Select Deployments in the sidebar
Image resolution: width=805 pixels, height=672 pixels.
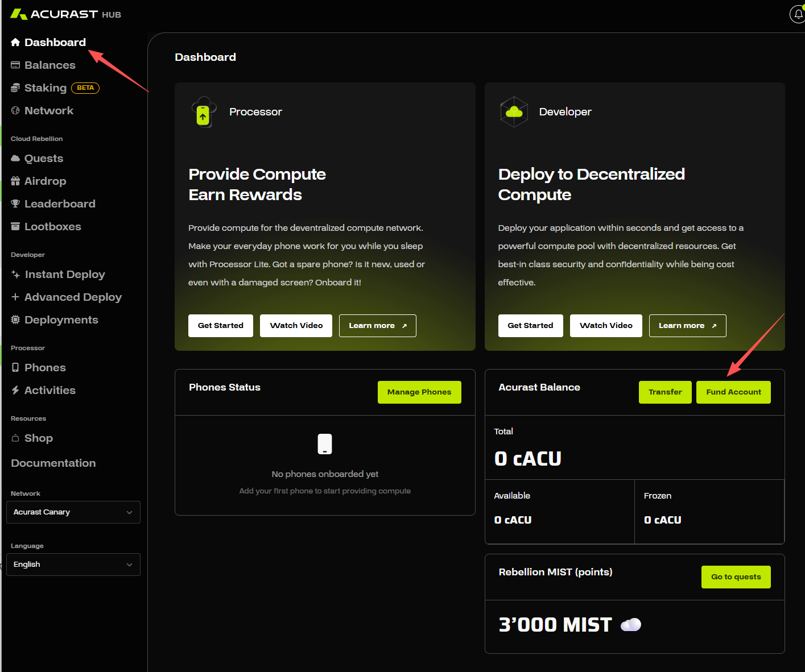click(x=61, y=320)
